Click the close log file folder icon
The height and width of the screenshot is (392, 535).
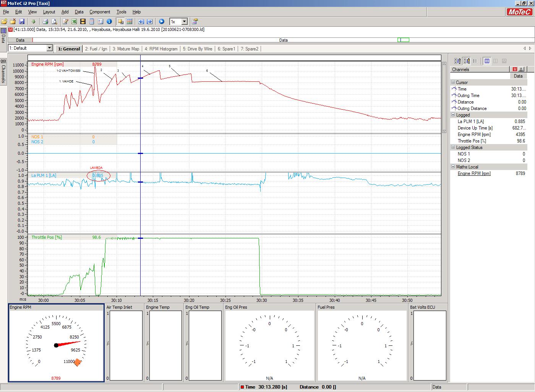(x=13, y=22)
